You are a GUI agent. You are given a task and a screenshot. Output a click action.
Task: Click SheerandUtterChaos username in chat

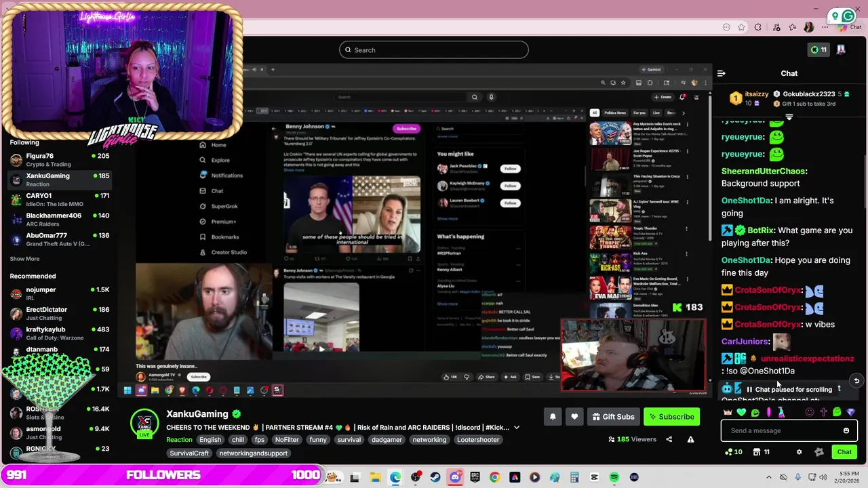(764, 171)
